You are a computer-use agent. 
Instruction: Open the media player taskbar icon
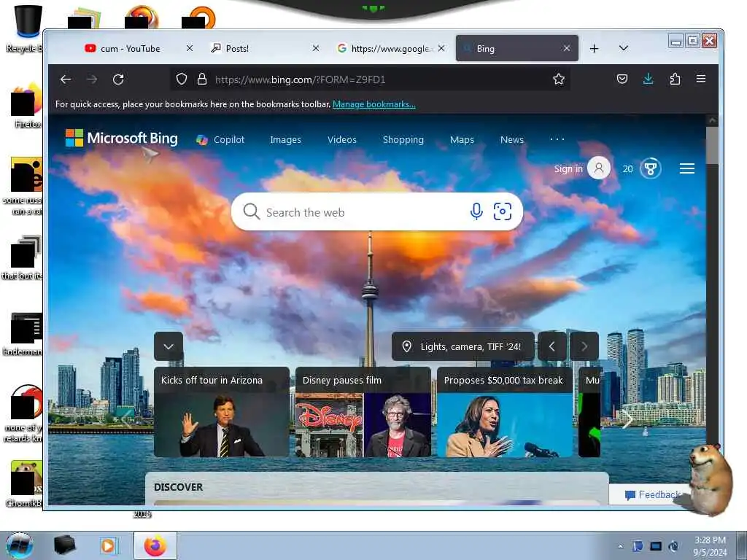[x=108, y=545]
